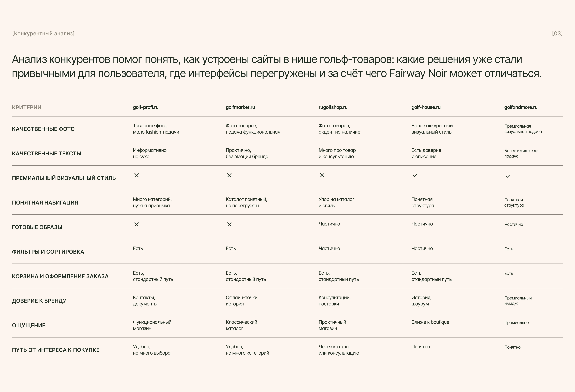
Task: Click golf-profi.ru premium style cross icon
Action: [x=137, y=175]
